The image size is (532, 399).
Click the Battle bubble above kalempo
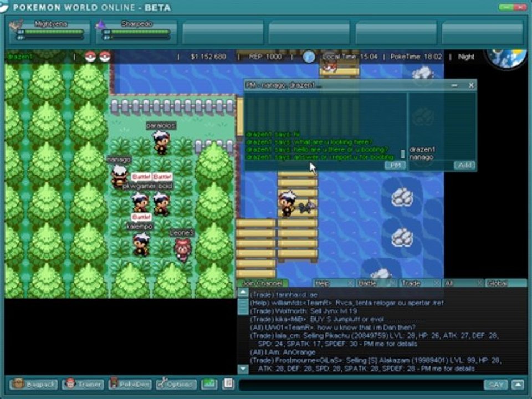141,217
